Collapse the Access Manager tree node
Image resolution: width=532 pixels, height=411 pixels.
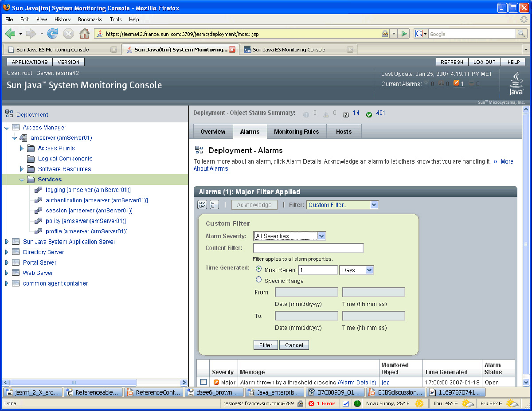[x=7, y=128]
